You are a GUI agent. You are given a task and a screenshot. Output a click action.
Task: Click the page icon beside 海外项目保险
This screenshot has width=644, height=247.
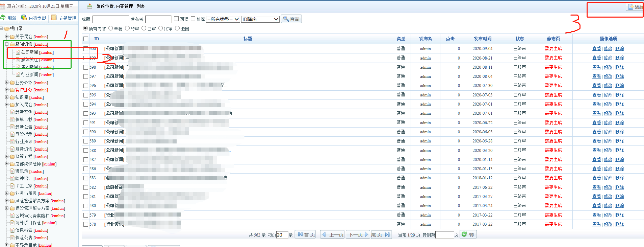click(12, 223)
